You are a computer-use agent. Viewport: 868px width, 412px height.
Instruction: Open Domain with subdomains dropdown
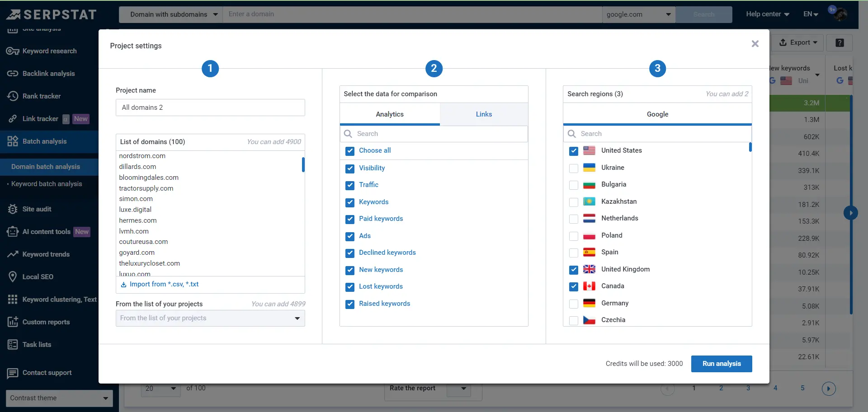171,14
